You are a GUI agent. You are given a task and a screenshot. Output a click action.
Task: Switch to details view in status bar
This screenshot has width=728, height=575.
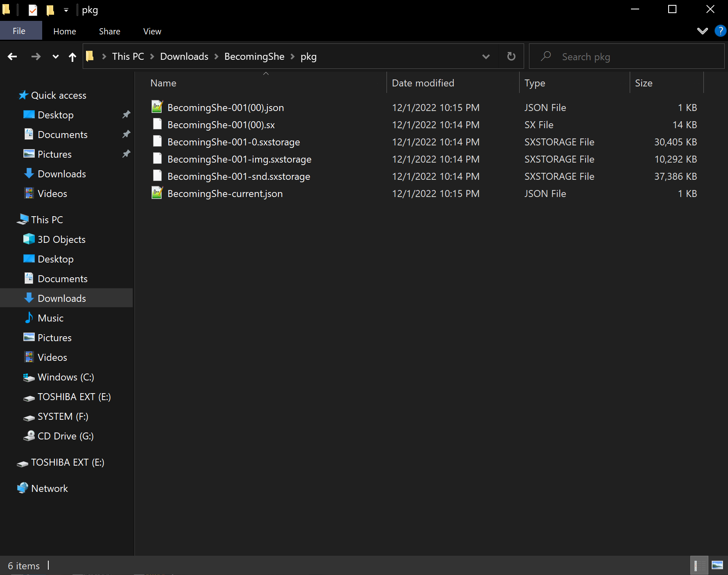pyautogui.click(x=699, y=565)
